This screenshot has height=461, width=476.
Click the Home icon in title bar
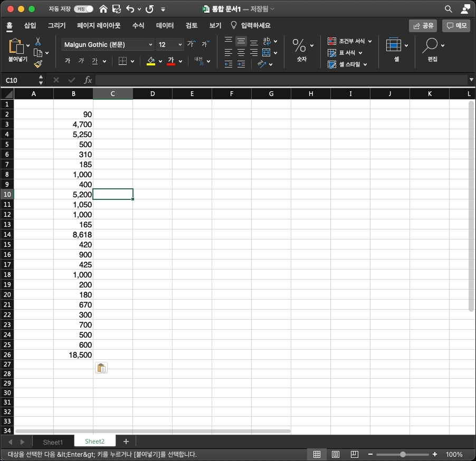pos(103,9)
